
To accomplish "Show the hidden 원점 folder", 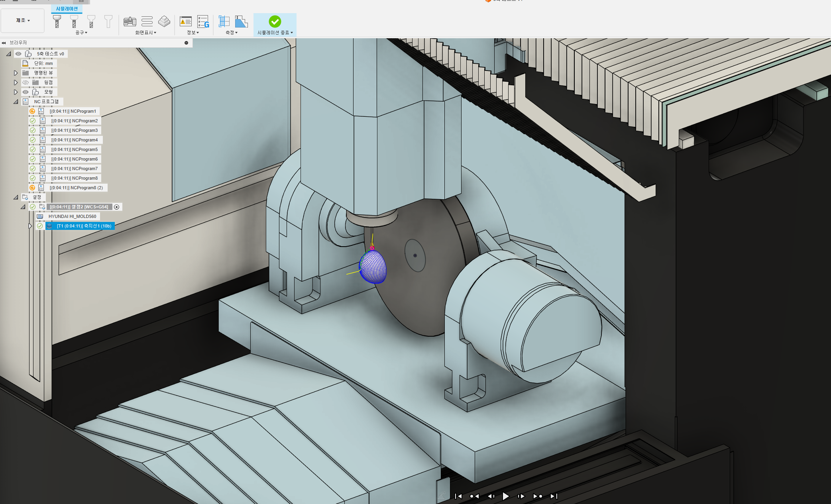I will pos(26,82).
